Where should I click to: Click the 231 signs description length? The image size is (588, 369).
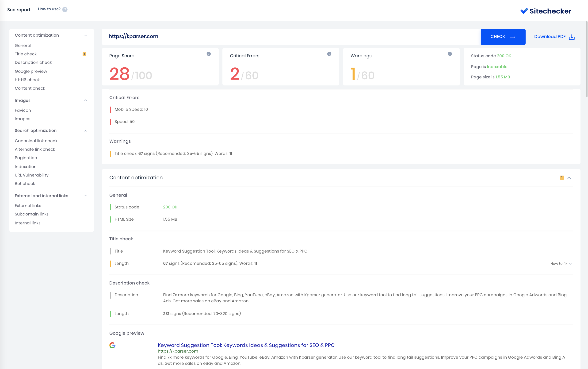[202, 314]
